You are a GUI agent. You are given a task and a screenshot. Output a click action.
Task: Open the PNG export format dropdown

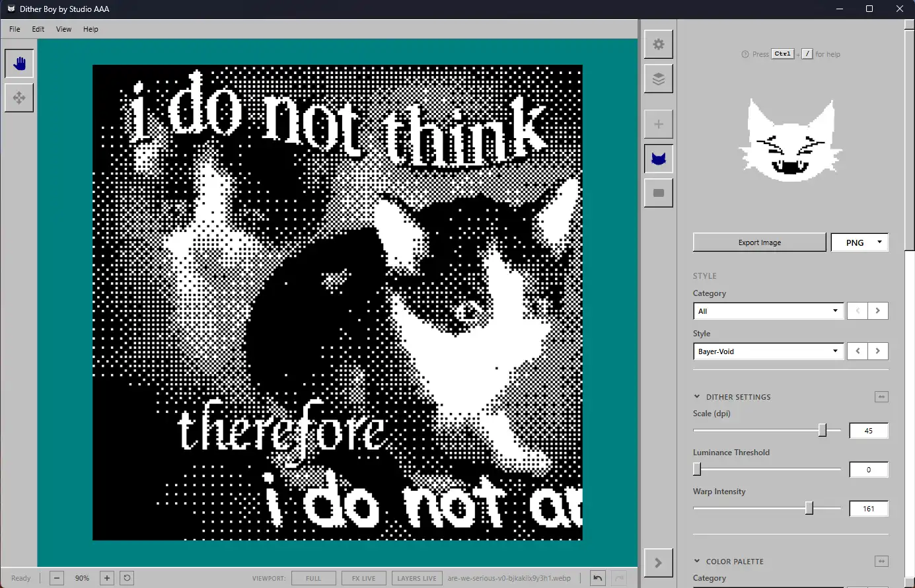860,242
